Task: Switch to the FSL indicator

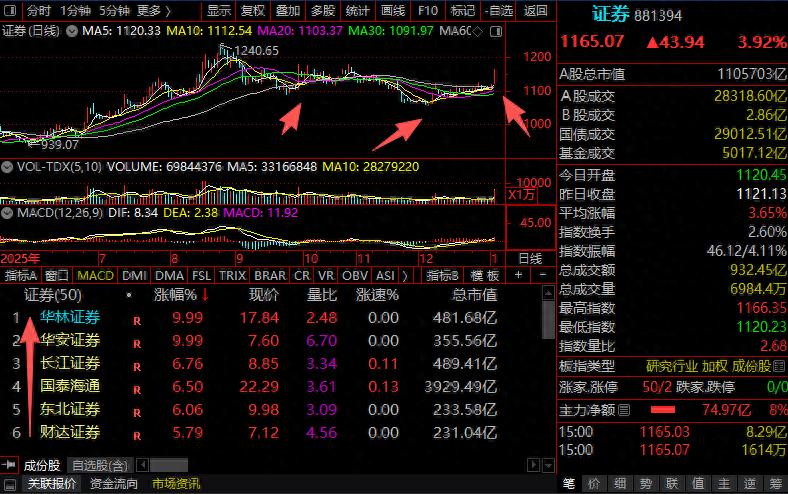Action: 201,275
